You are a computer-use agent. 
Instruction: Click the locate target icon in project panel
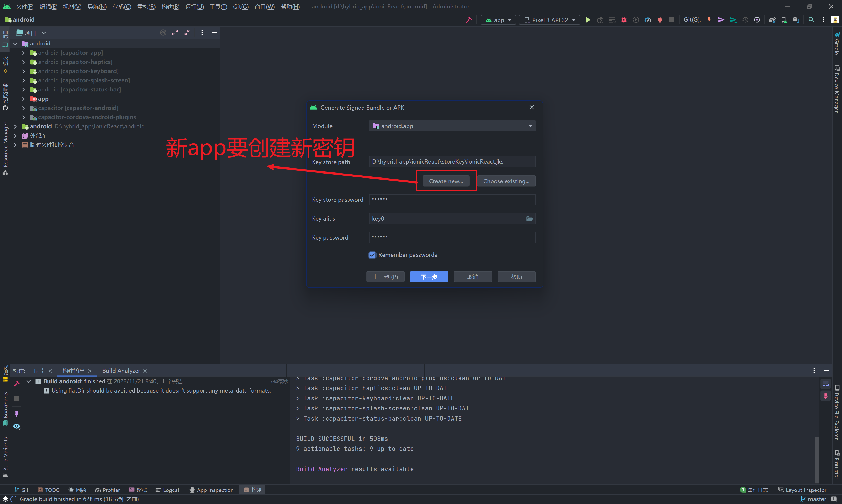coord(163,33)
